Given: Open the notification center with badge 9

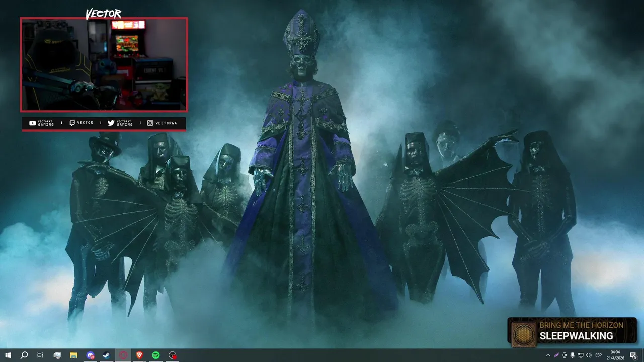Looking at the screenshot, I should (x=633, y=355).
